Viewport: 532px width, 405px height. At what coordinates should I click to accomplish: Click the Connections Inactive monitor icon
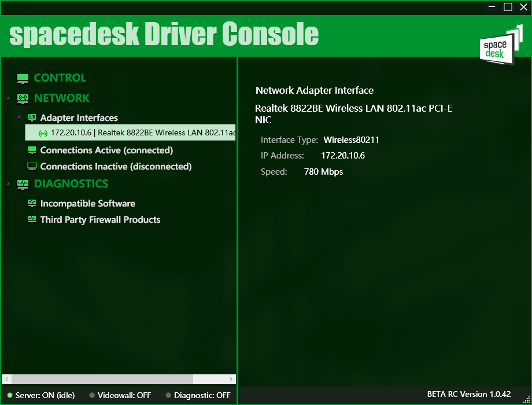[x=32, y=167]
